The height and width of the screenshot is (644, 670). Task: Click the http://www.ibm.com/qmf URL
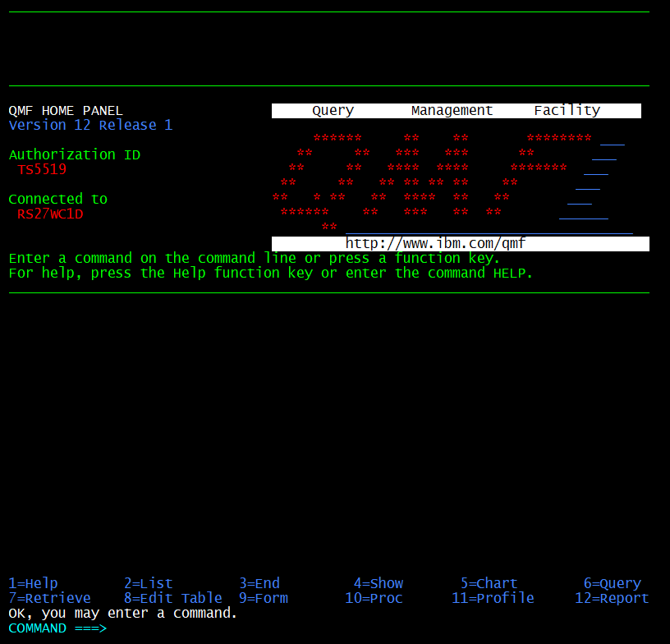(435, 244)
